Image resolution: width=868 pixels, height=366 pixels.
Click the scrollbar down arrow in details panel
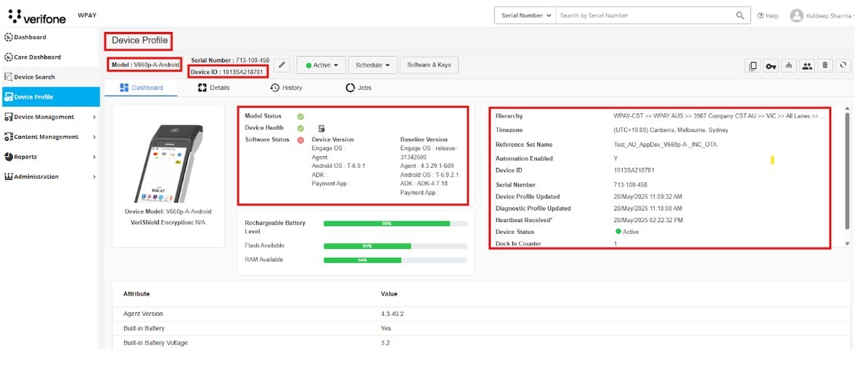click(x=847, y=243)
